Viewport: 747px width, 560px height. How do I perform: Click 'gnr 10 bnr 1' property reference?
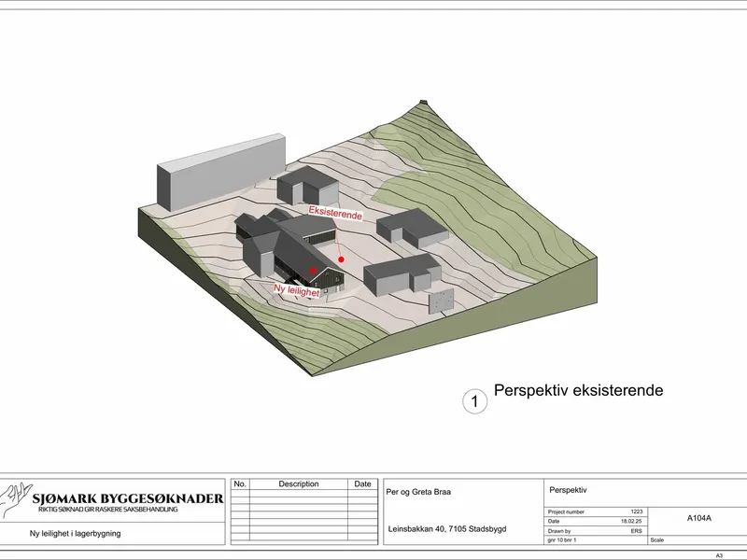pos(562,540)
